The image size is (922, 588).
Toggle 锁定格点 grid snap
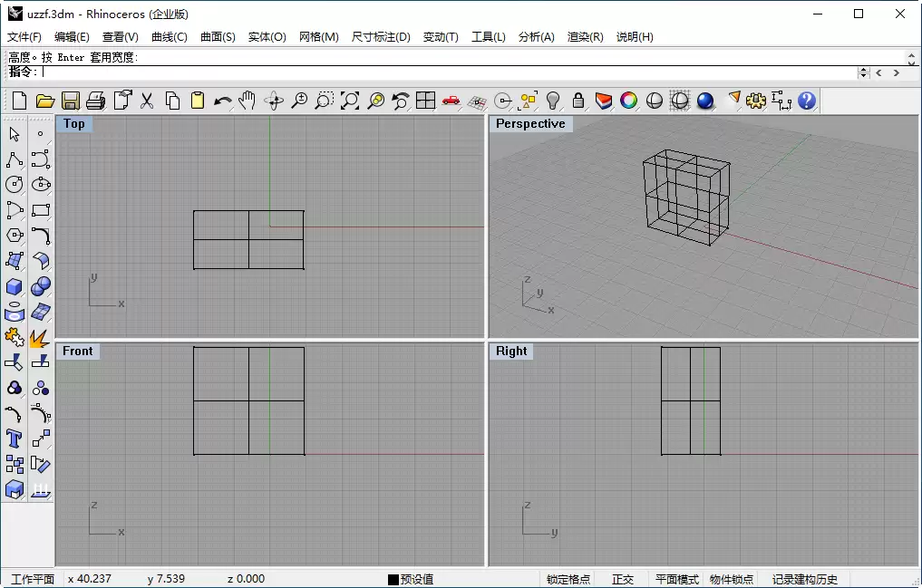click(568, 579)
